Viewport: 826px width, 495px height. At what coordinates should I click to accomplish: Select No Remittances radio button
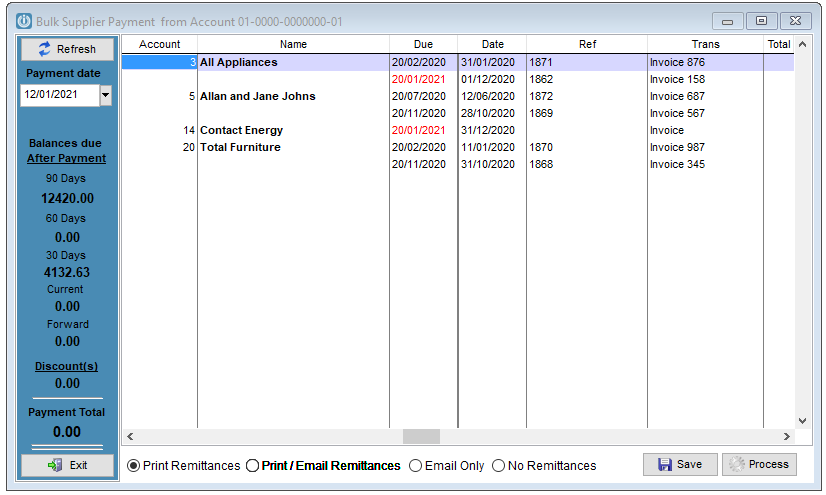(x=498, y=466)
